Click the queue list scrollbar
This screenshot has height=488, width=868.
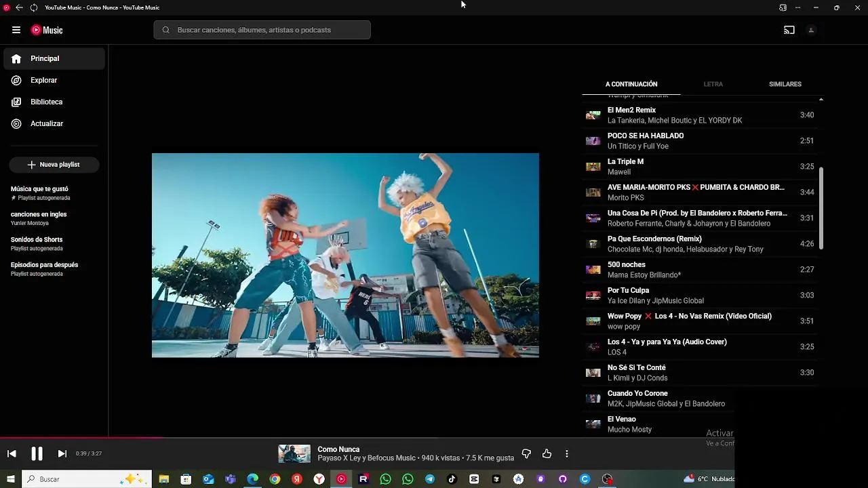[821, 208]
